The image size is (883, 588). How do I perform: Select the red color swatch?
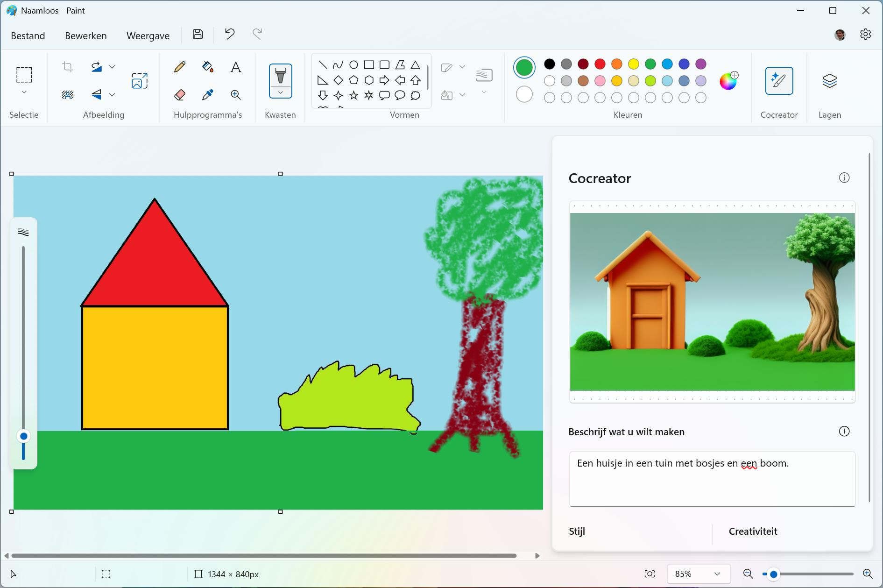tap(600, 64)
